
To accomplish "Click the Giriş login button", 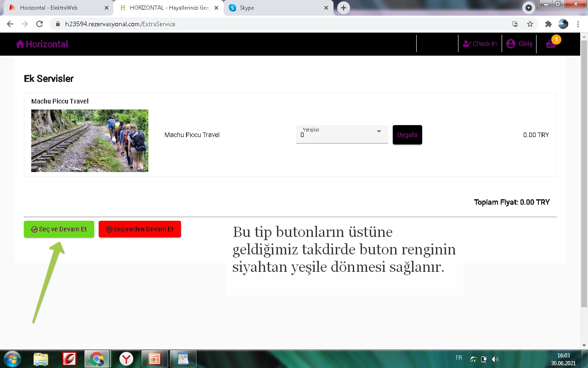I will pos(520,44).
